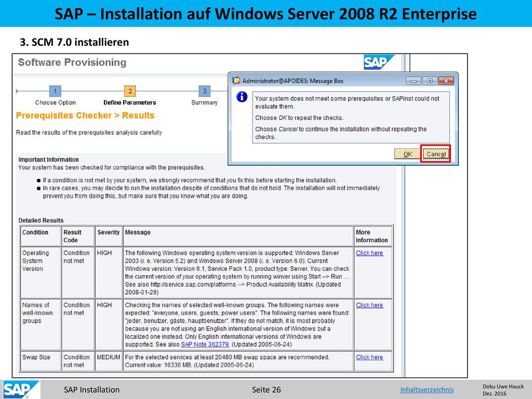Select step 3 Summary box

pyautogui.click(x=205, y=91)
